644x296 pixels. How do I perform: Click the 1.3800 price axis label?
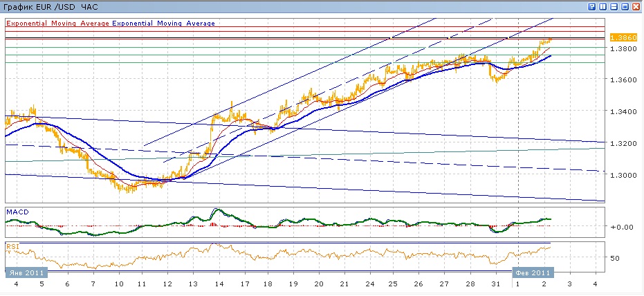point(623,48)
